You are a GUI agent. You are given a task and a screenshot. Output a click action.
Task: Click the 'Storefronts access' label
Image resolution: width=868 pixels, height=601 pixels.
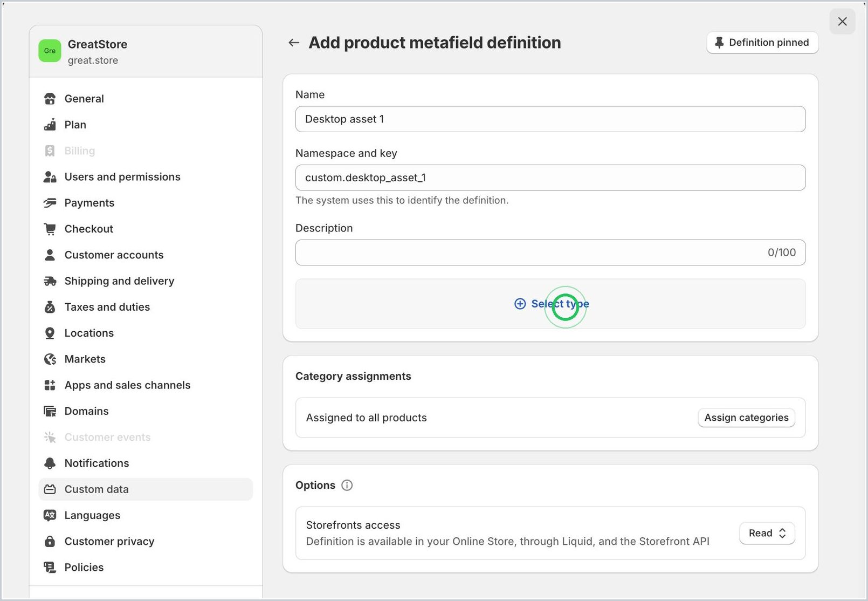click(x=353, y=525)
